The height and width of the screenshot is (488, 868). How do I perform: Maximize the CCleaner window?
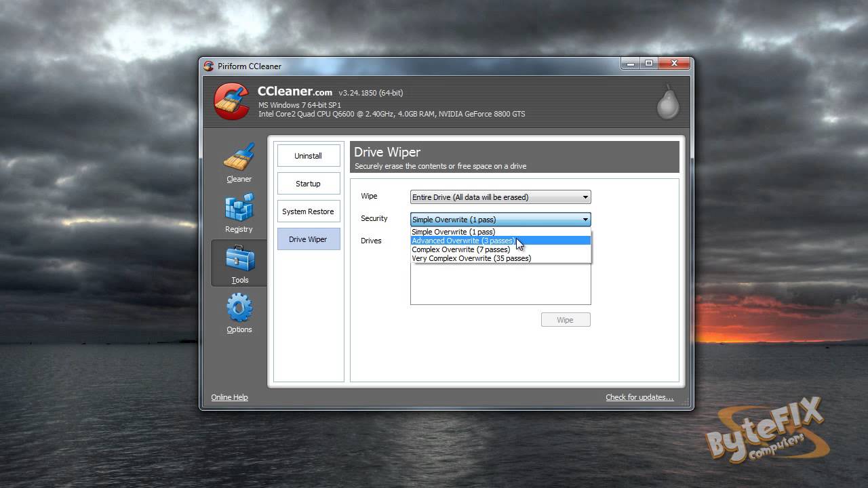[x=649, y=64]
